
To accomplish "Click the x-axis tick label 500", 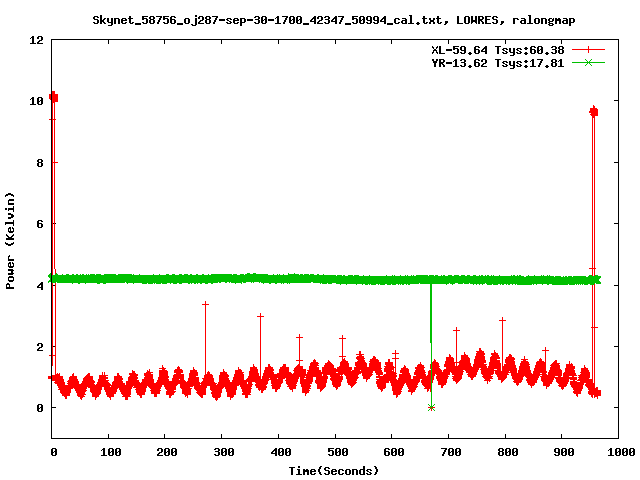I will pos(338,452).
